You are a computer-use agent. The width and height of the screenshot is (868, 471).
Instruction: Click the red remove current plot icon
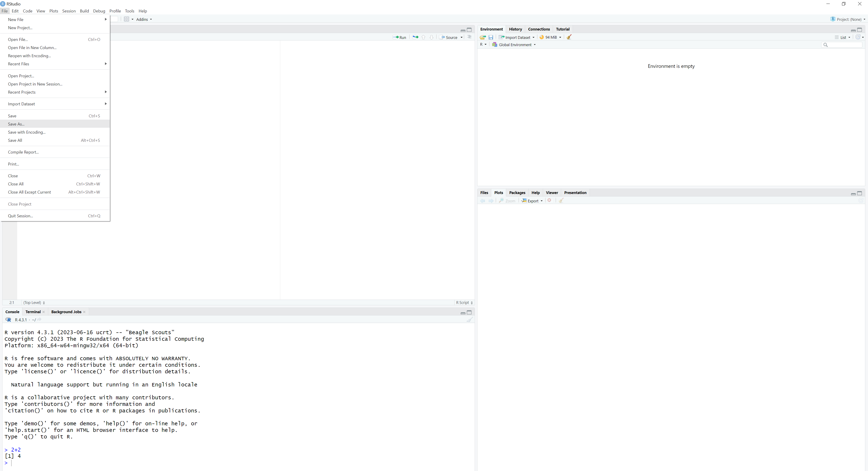point(550,201)
